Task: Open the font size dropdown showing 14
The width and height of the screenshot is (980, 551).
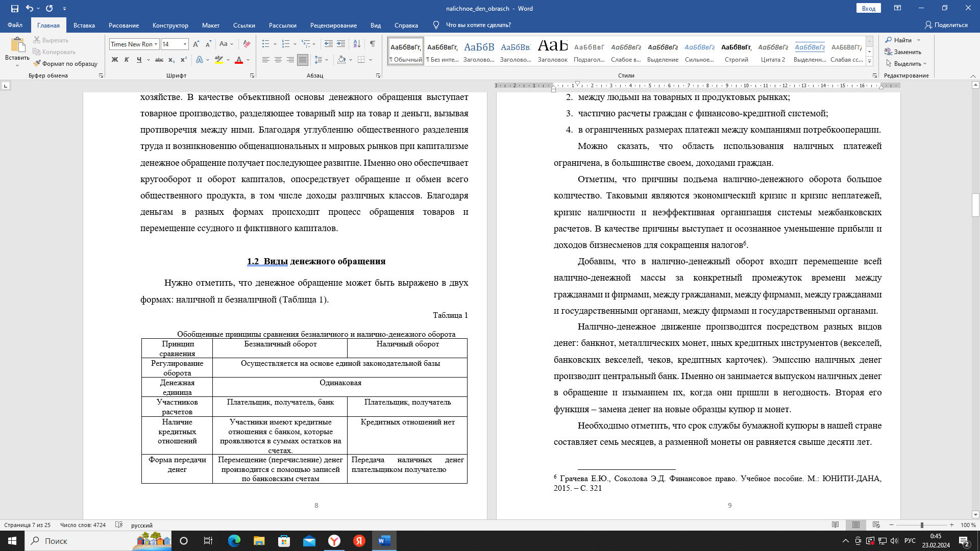Action: (x=185, y=44)
